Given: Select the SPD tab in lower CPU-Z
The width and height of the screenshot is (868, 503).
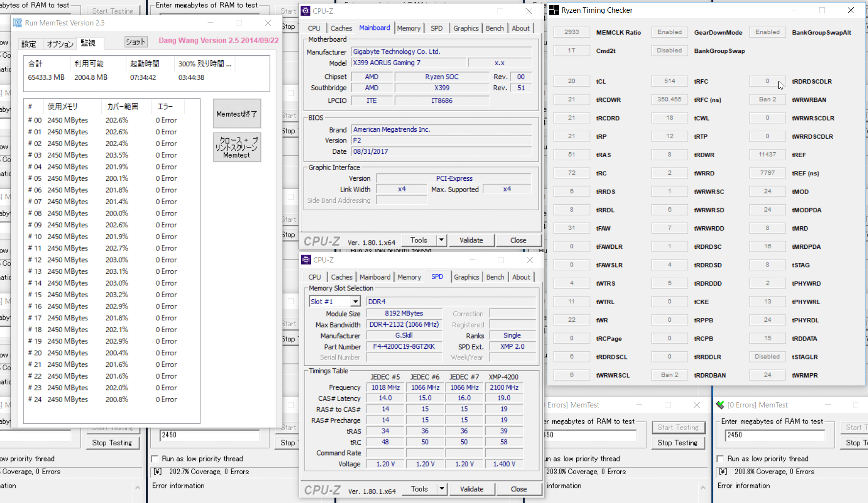Looking at the screenshot, I should click(x=437, y=277).
